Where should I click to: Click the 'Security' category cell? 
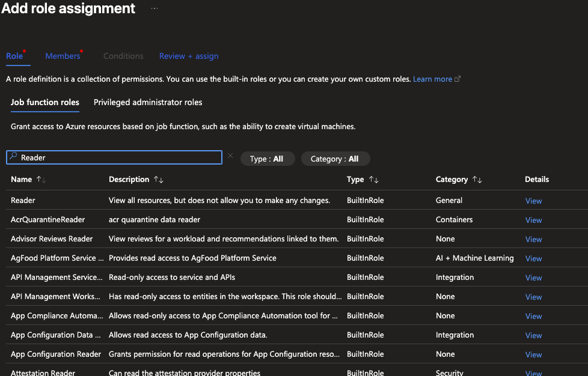[449, 372]
